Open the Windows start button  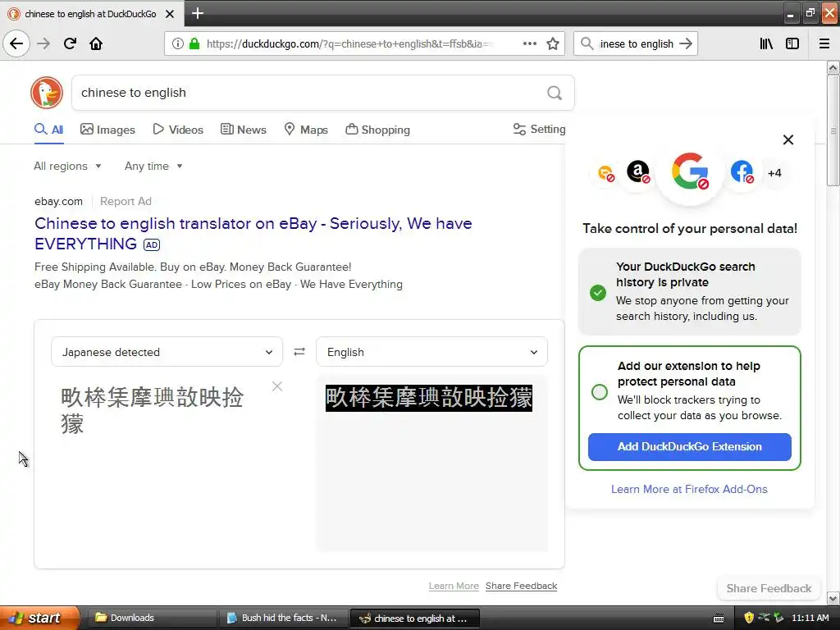(x=39, y=618)
